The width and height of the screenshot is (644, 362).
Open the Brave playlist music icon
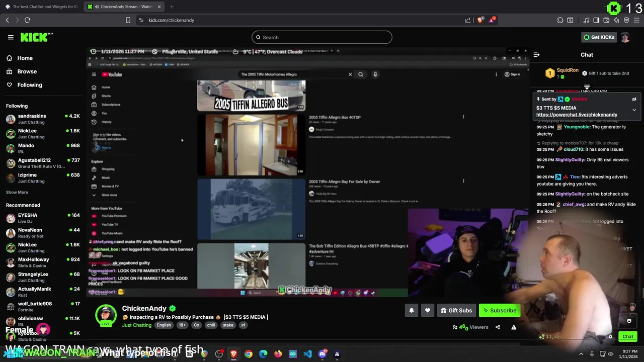pyautogui.click(x=586, y=20)
